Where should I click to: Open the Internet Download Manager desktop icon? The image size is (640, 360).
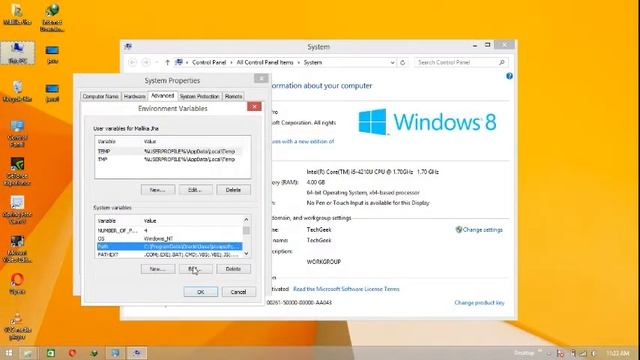point(52,17)
